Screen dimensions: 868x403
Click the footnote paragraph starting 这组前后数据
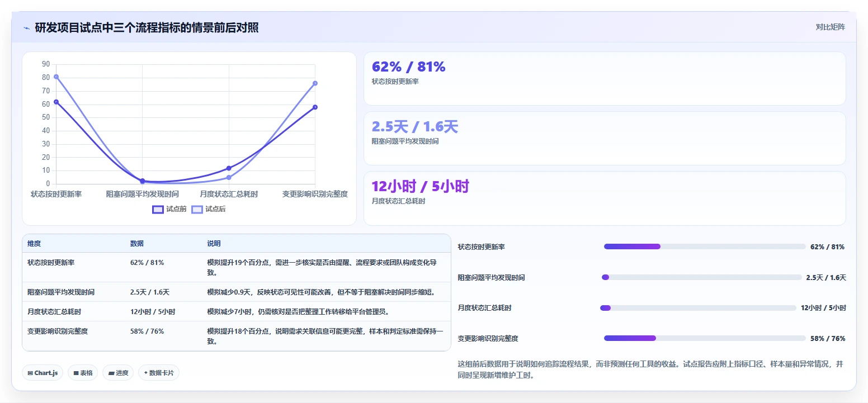pyautogui.click(x=650, y=369)
